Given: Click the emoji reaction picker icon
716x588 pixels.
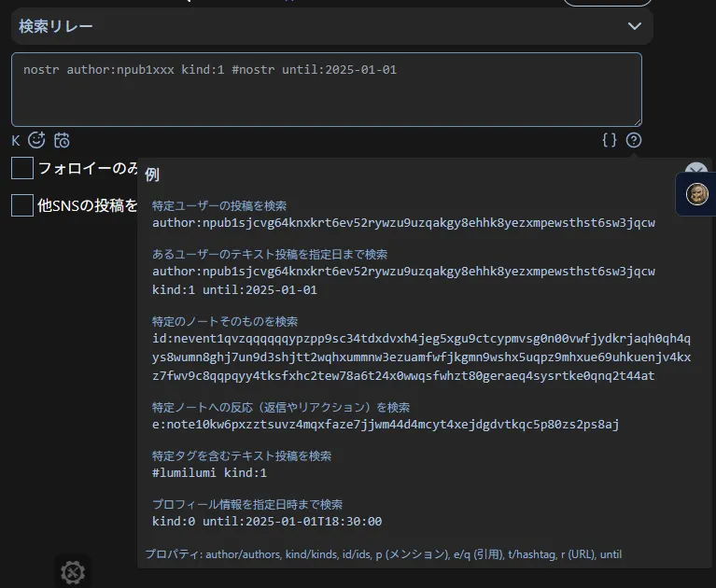Looking at the screenshot, I should (x=37, y=140).
